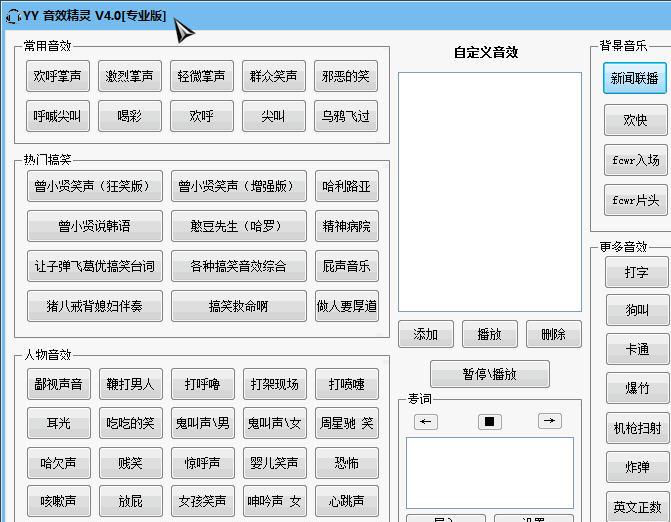Play the 喝彩 cheer effect
671x522 pixels.
[x=130, y=116]
